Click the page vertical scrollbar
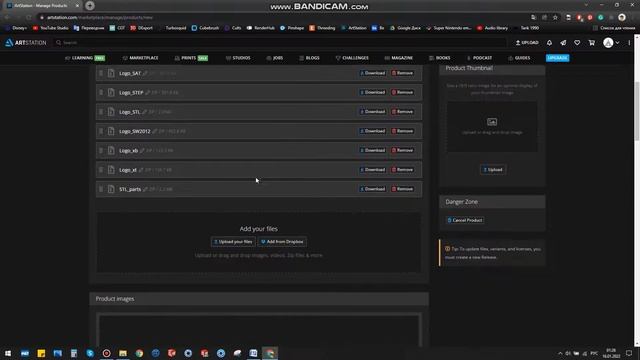This screenshot has width=640, height=360. point(637,110)
